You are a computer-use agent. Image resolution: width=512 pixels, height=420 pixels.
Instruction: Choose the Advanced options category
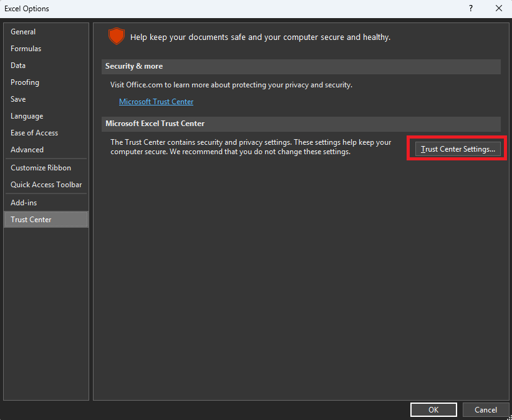click(27, 150)
